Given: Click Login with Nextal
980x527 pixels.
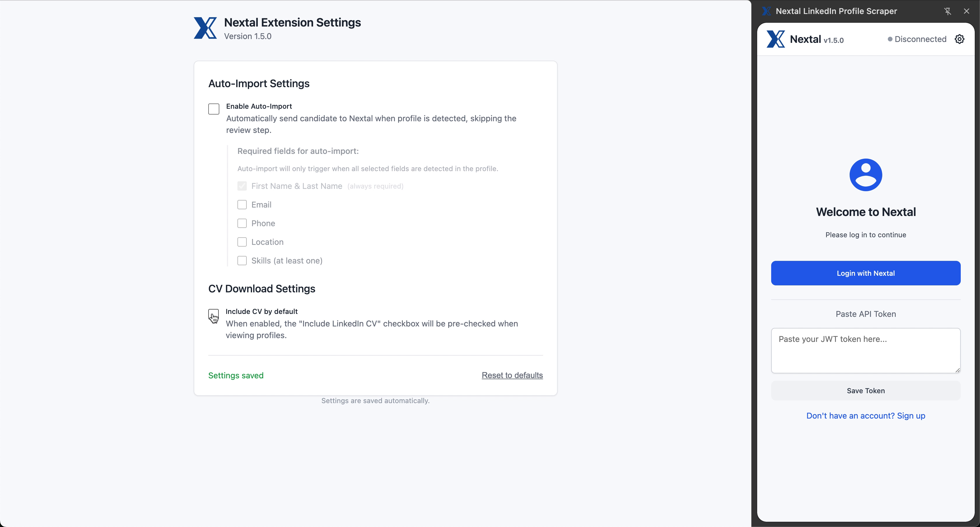Looking at the screenshot, I should [865, 273].
